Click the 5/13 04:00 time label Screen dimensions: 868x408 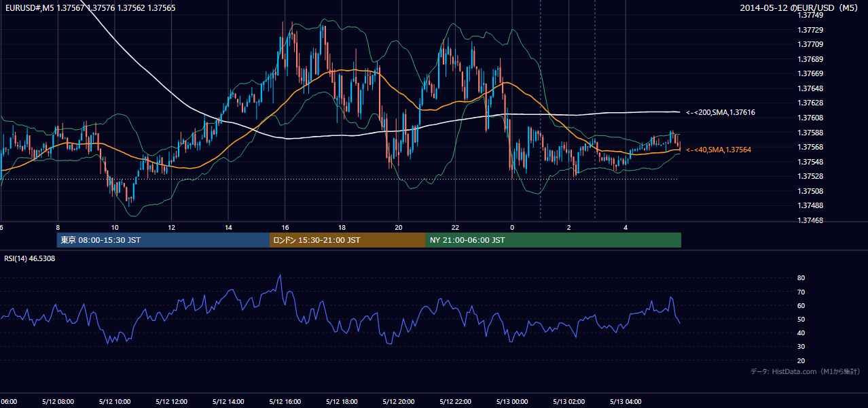click(x=626, y=402)
